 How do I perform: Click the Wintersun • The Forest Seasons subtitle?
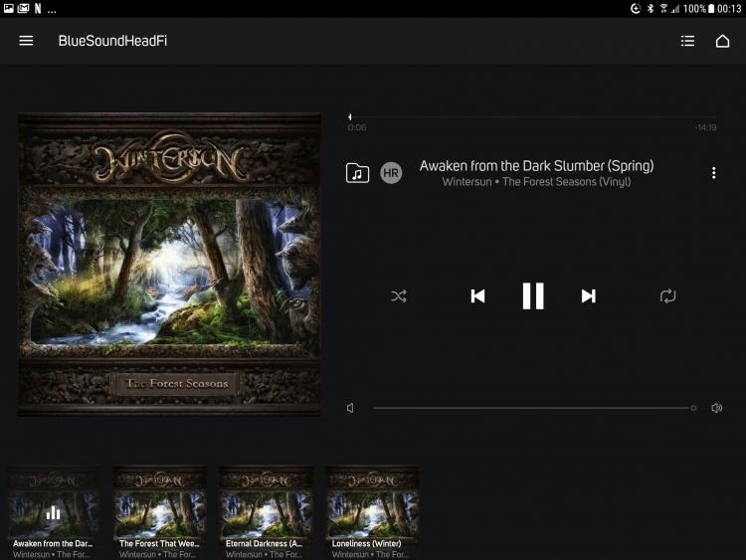(x=536, y=182)
